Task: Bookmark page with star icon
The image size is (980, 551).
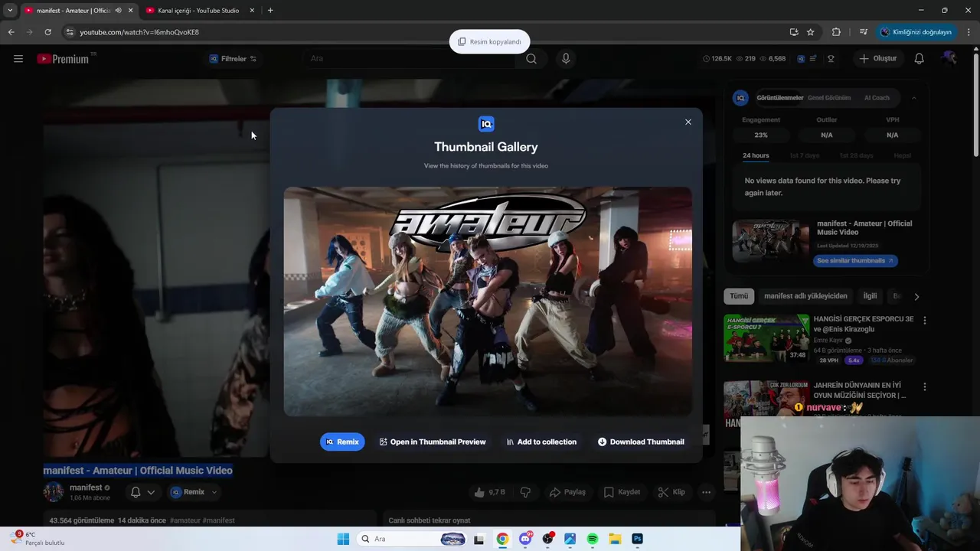Action: point(810,32)
